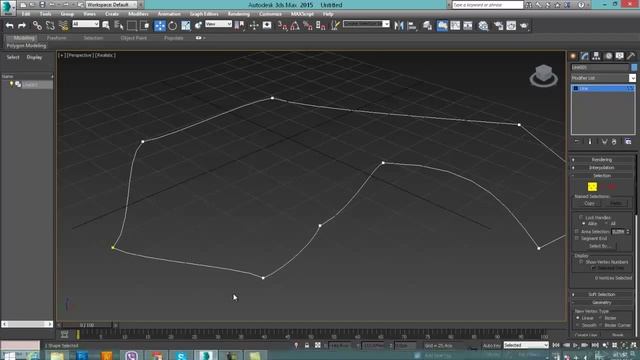This screenshot has width=640, height=360.
Task: Choose the Rectangular Selection Region tool
Action: 132,26
